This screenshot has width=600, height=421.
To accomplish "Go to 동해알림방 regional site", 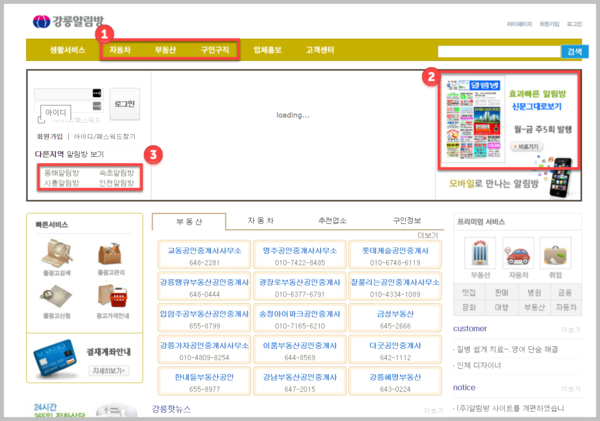I will coord(62,173).
